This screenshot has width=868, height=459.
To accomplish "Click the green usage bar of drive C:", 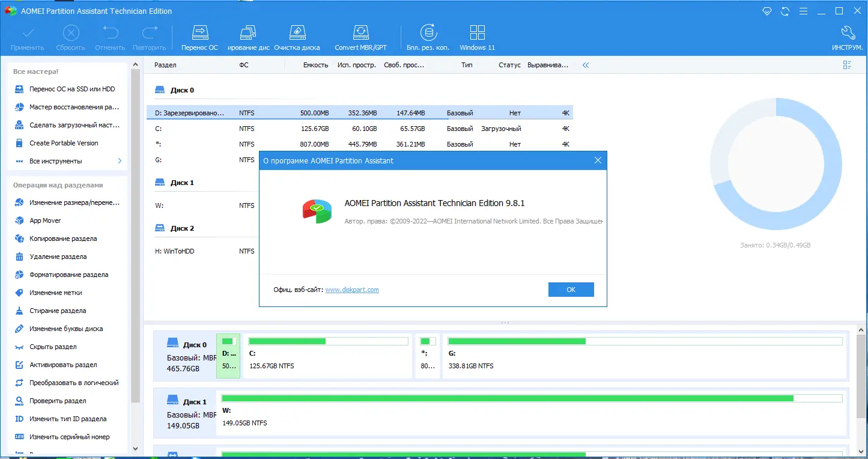I will [x=327, y=341].
